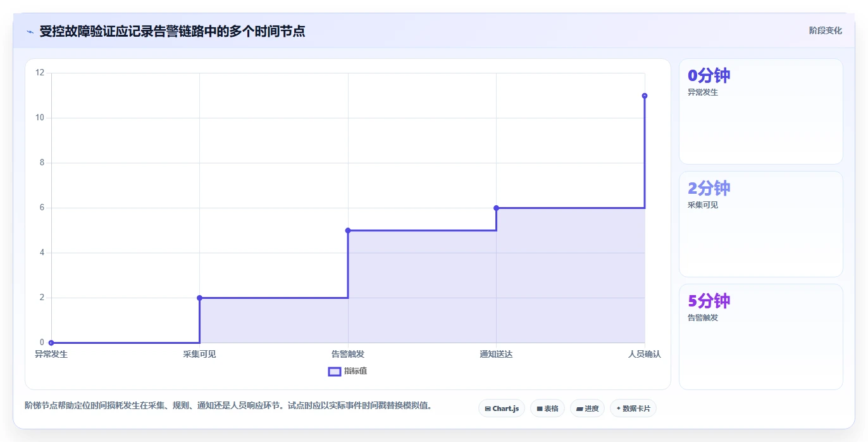This screenshot has height=442, width=868.
Task: Select the 数据卡片 chip
Action: (x=633, y=408)
